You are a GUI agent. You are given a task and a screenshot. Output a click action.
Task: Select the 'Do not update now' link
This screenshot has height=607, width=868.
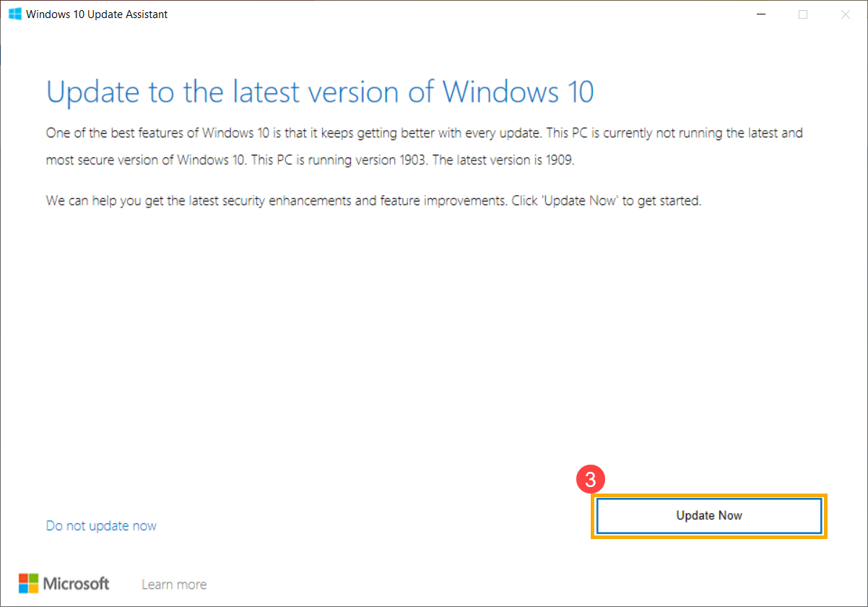coord(101,525)
